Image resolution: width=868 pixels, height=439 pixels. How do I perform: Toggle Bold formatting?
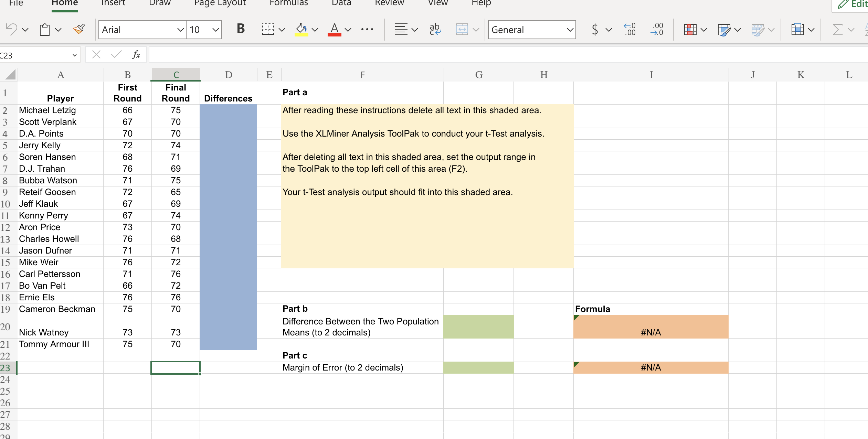point(241,29)
